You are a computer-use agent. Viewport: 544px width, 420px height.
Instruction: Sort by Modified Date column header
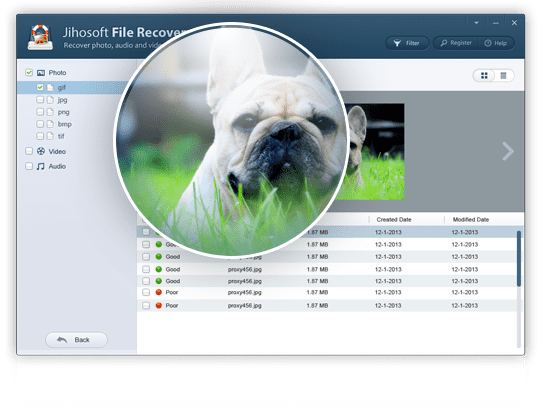coord(471,220)
